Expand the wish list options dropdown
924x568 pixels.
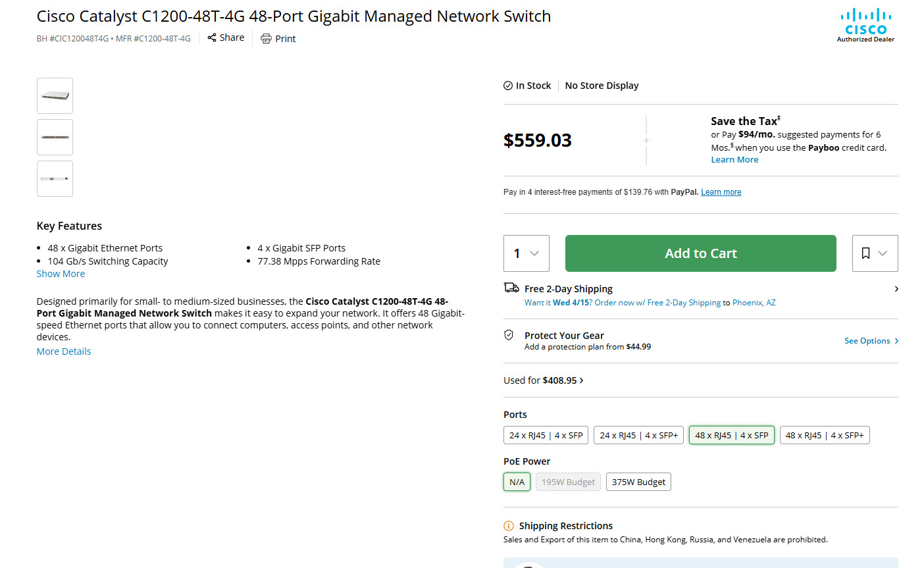[883, 253]
